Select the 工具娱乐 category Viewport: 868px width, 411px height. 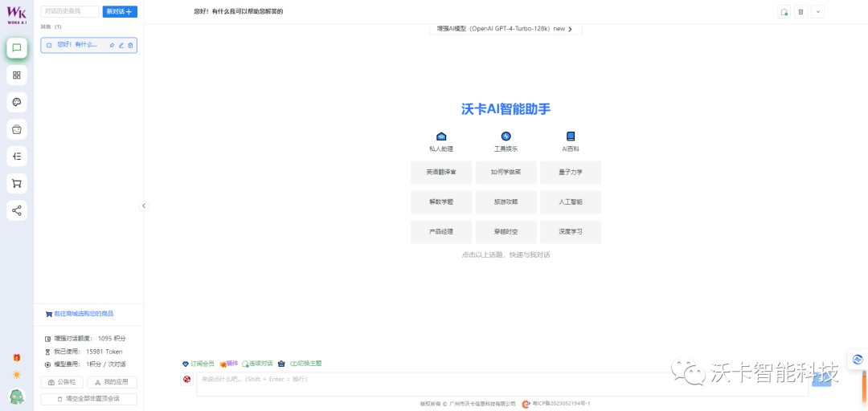pos(506,142)
